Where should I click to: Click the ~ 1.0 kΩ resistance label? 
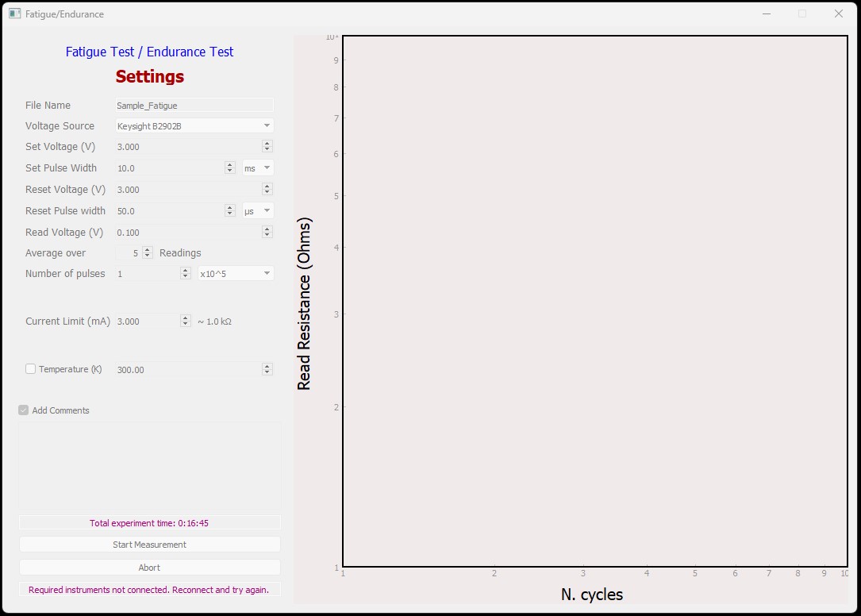215,321
